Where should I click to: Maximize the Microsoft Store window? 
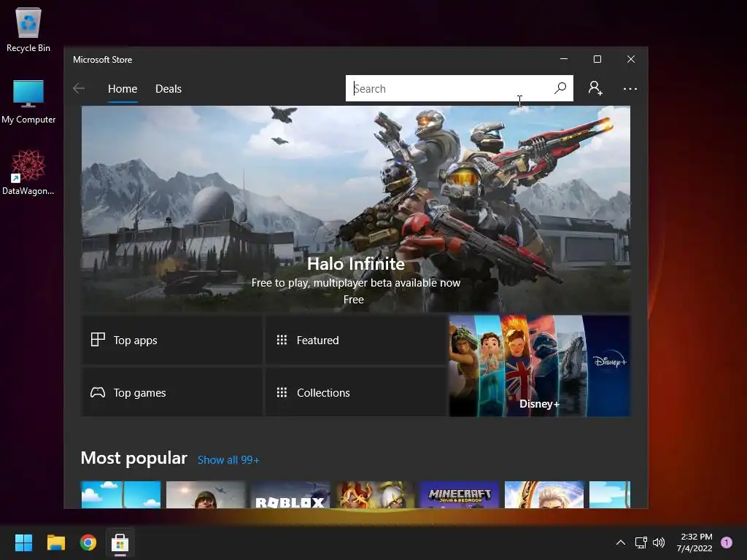click(597, 59)
